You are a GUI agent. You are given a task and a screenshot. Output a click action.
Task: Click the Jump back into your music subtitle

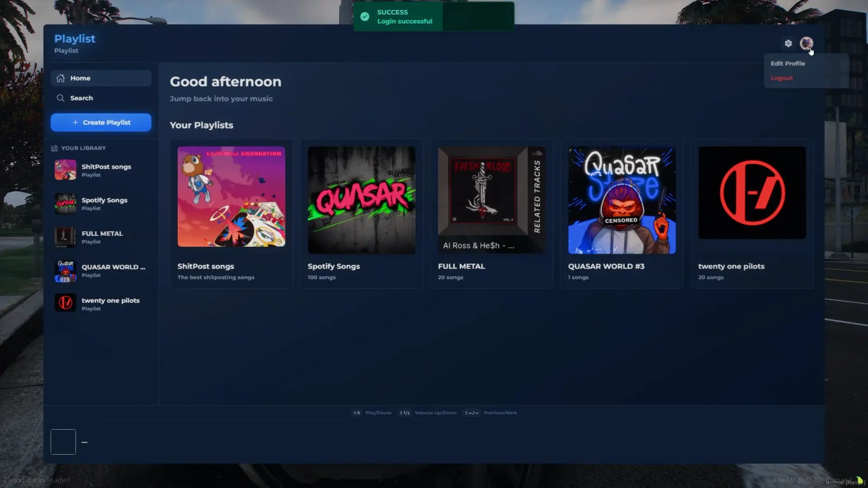(x=221, y=99)
